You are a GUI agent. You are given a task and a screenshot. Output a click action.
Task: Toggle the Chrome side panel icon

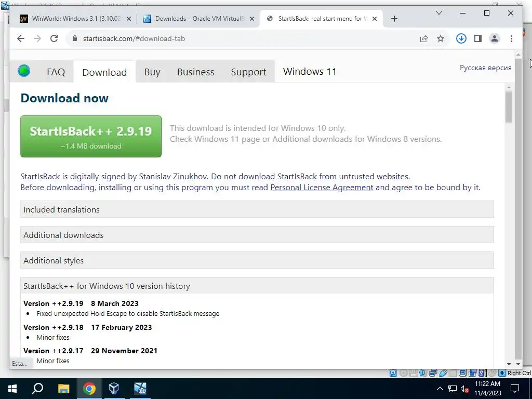coord(478,38)
